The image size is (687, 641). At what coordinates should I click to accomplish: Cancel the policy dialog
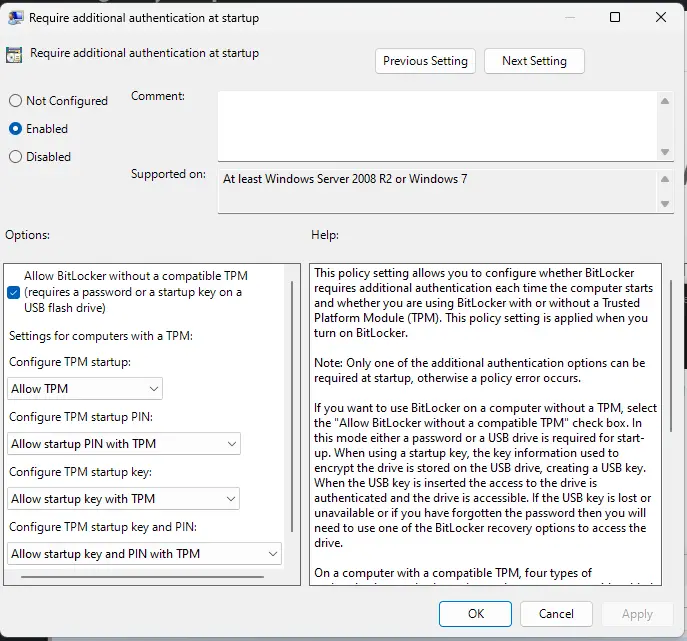[x=556, y=614]
